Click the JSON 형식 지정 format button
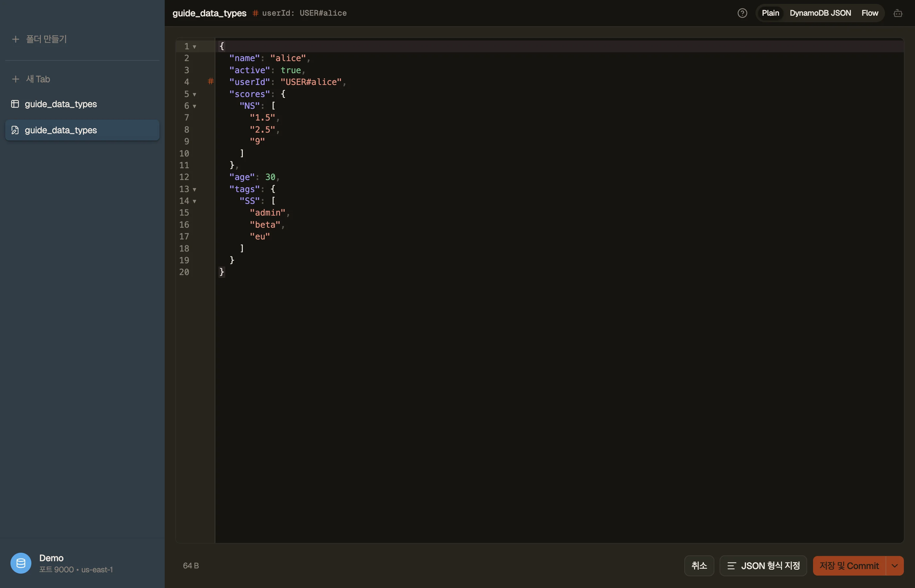 coord(763,566)
